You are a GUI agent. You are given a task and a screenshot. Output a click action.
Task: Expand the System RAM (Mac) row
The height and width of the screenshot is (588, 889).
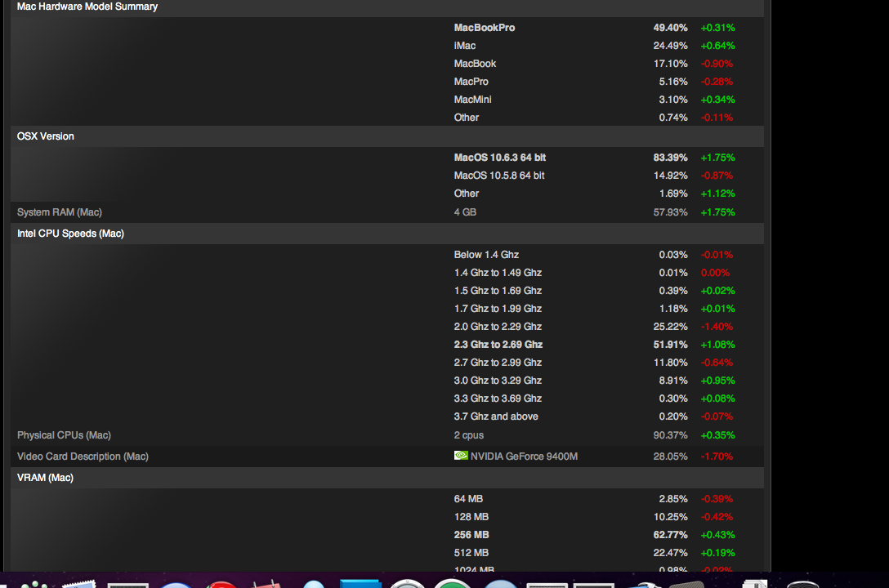[387, 212]
